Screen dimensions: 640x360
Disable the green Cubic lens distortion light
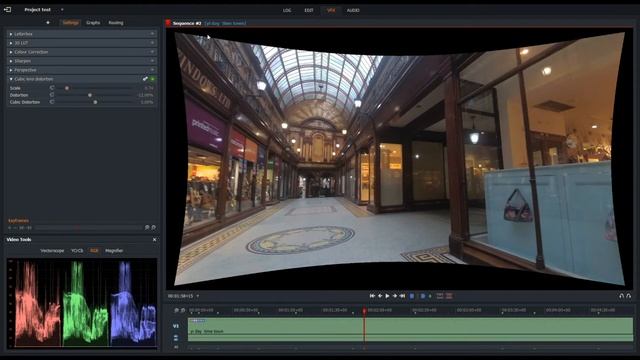point(153,79)
